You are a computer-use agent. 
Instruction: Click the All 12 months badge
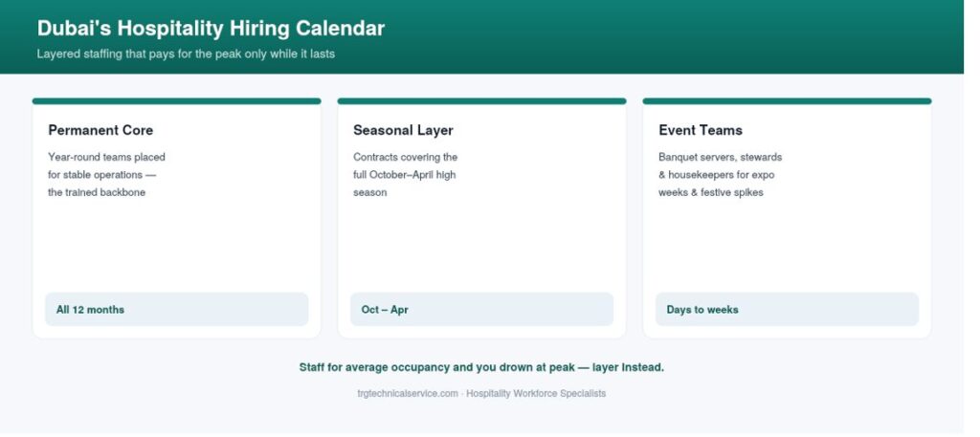tap(177, 310)
